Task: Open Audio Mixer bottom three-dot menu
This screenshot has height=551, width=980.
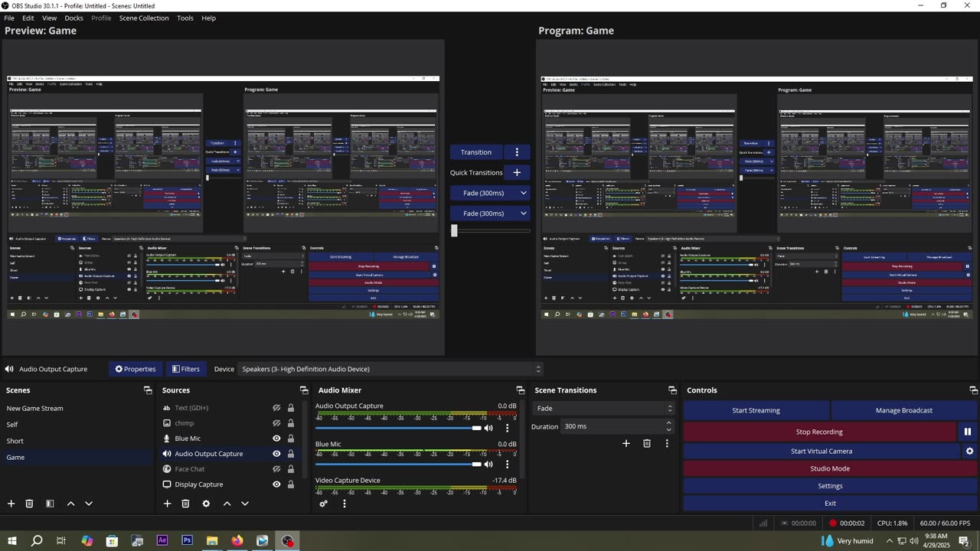Action: (x=344, y=504)
